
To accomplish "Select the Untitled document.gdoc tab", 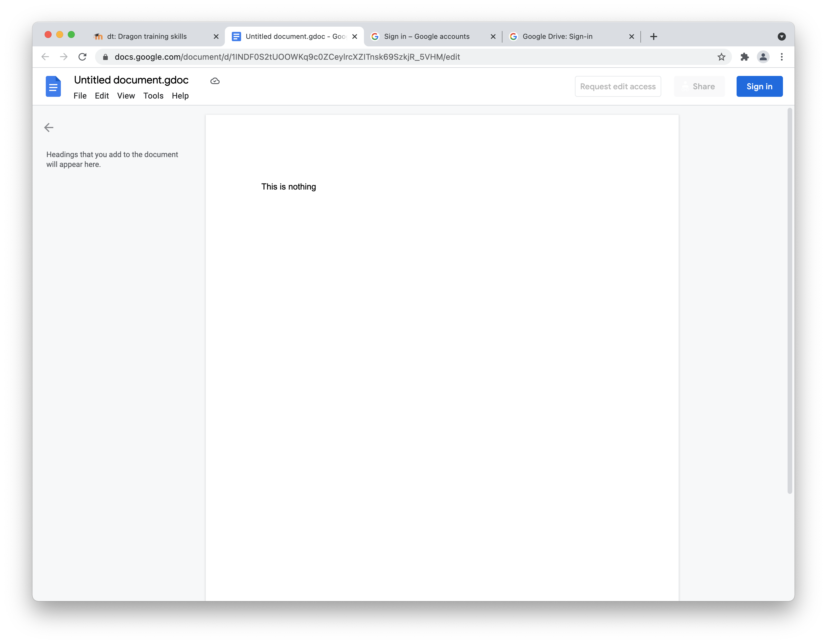I will pos(295,36).
